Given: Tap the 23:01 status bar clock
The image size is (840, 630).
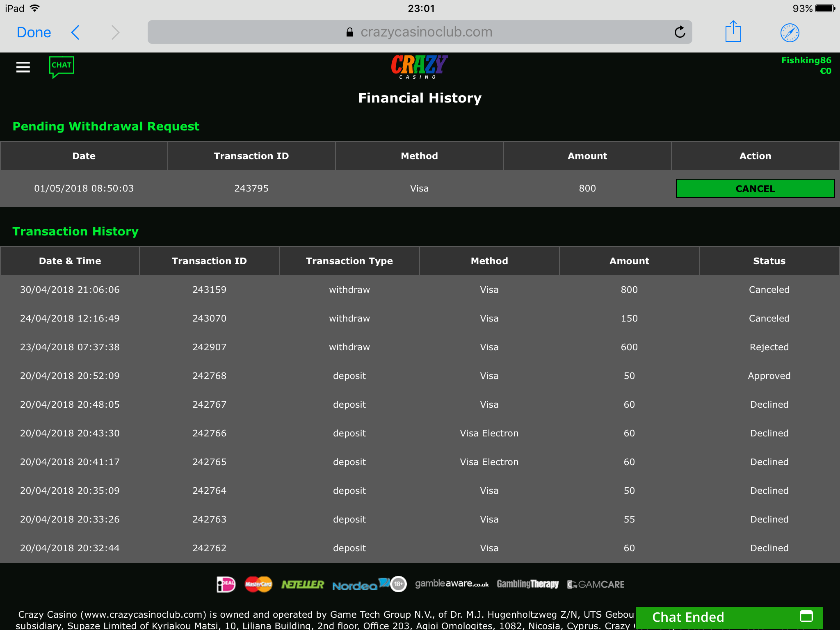Looking at the screenshot, I should [421, 8].
